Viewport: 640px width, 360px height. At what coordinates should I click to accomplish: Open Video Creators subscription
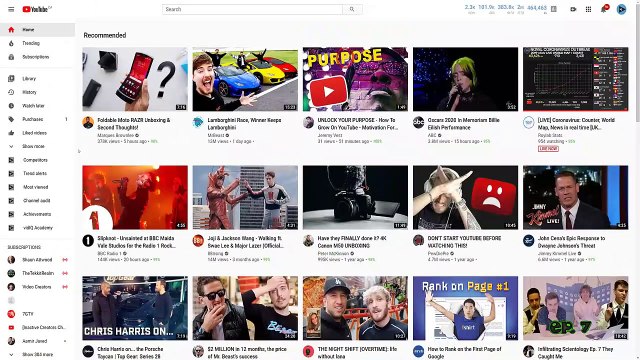[x=37, y=287]
